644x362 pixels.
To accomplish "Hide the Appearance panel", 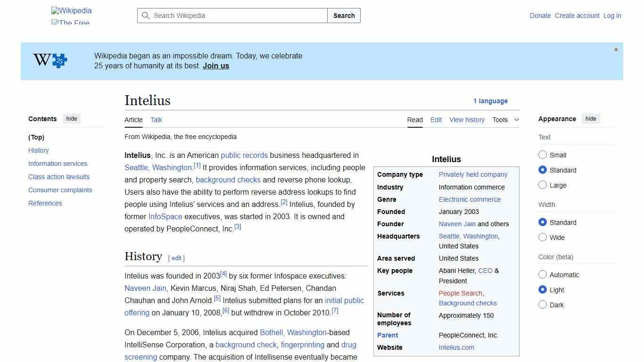I will (x=591, y=119).
